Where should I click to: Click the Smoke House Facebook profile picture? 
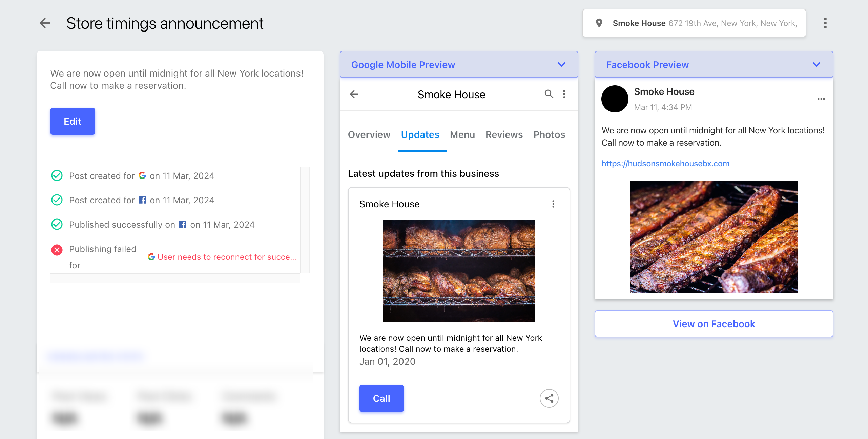pyautogui.click(x=615, y=99)
